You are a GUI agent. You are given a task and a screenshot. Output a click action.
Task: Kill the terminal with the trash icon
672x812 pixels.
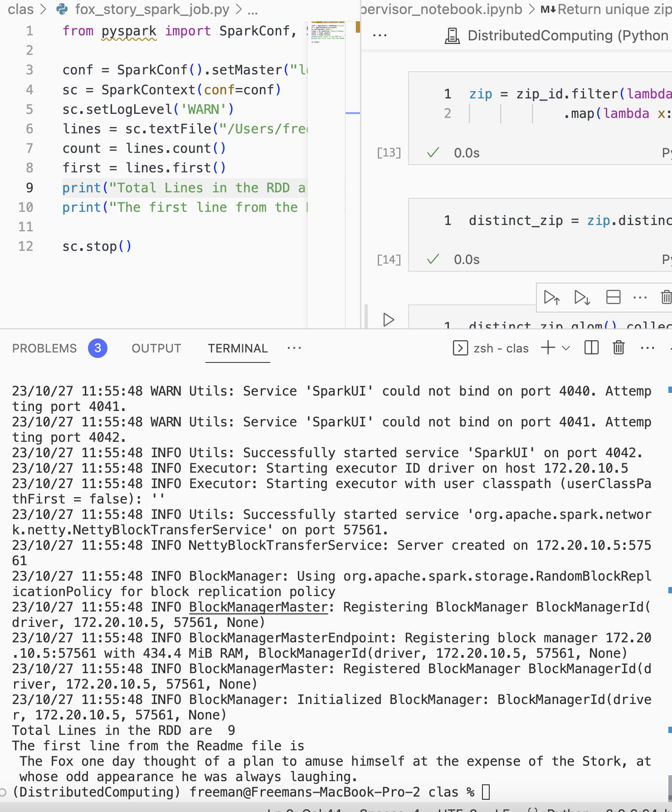tap(618, 348)
